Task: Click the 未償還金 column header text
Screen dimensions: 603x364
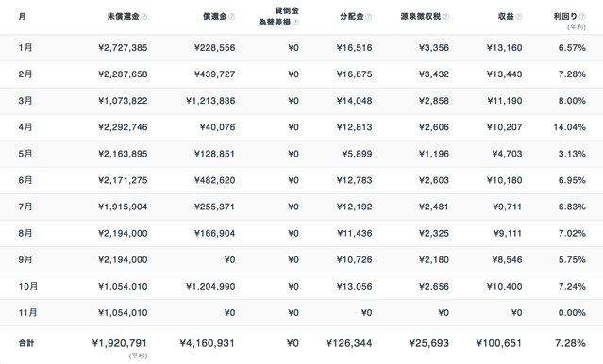Action: click(123, 17)
